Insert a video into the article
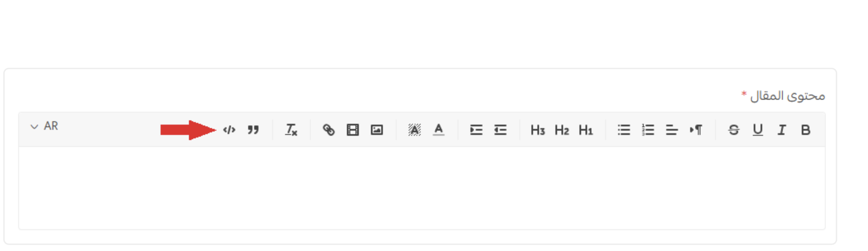The image size is (868, 251). 353,130
